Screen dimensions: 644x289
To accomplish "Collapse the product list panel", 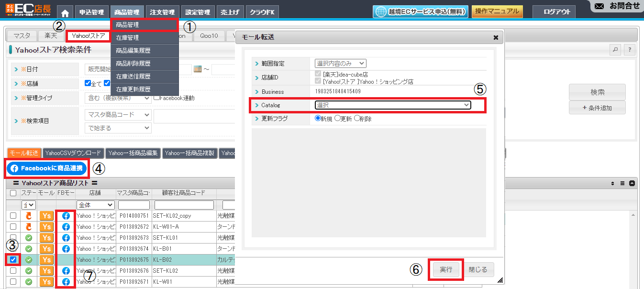I will tap(632, 183).
